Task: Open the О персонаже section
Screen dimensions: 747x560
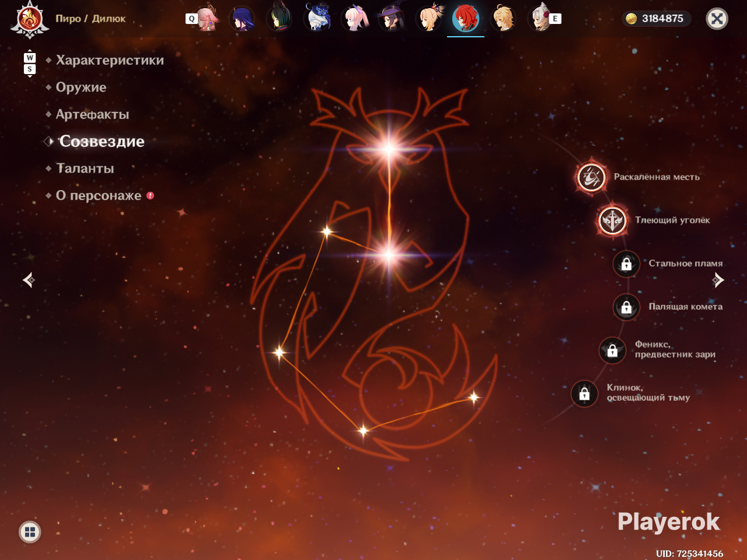Action: 99,195
